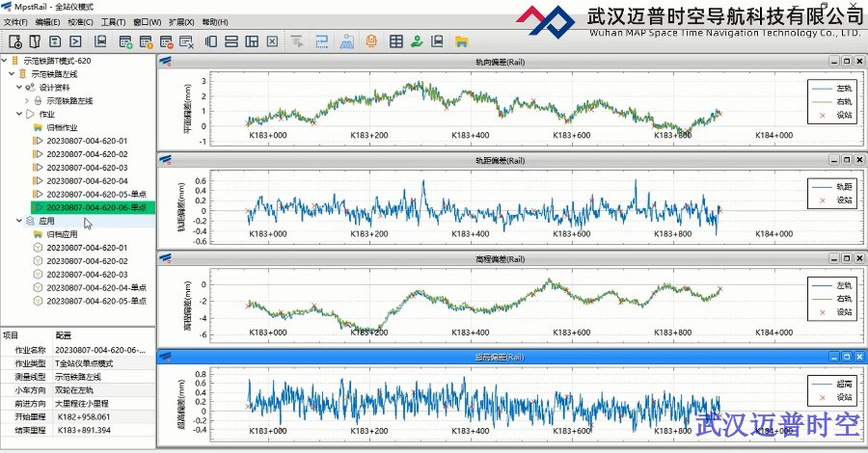Screen dimensions: 868x453
Task: Select job 20230807-004-620-01 under 作业
Action: [87, 141]
